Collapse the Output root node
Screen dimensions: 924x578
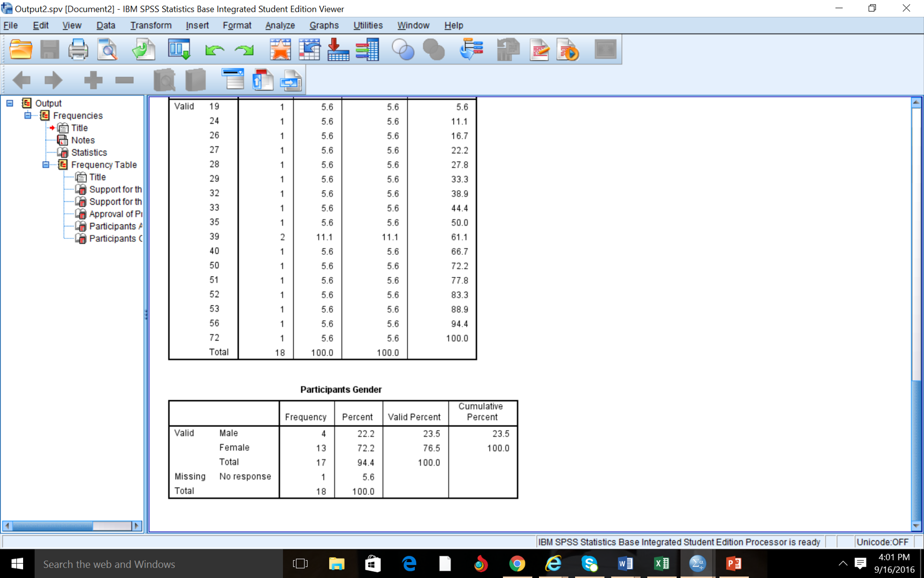9,103
